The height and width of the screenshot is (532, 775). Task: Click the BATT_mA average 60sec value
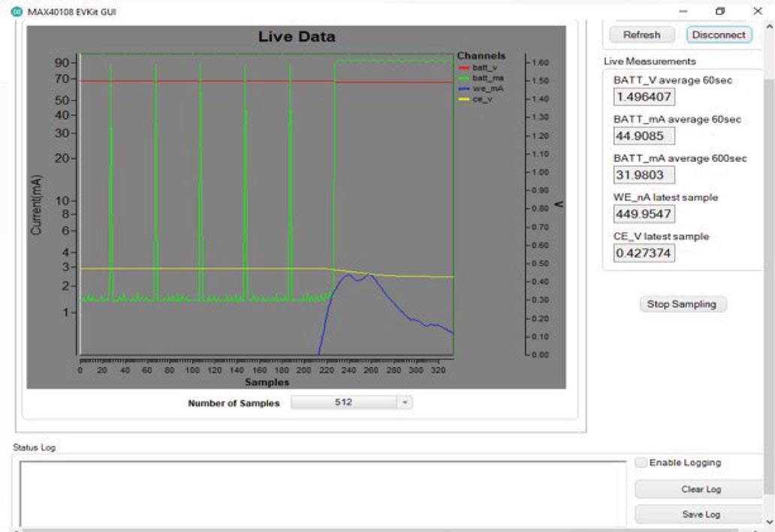(x=644, y=136)
